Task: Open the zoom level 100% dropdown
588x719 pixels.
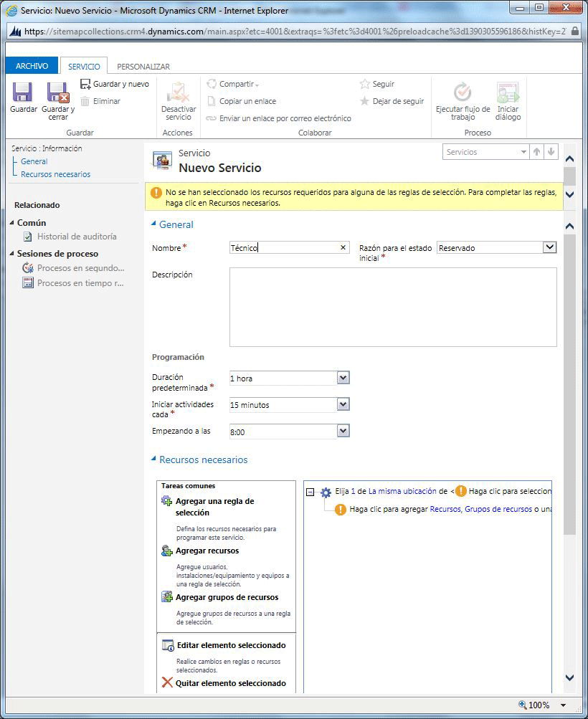Action: pyautogui.click(x=563, y=705)
